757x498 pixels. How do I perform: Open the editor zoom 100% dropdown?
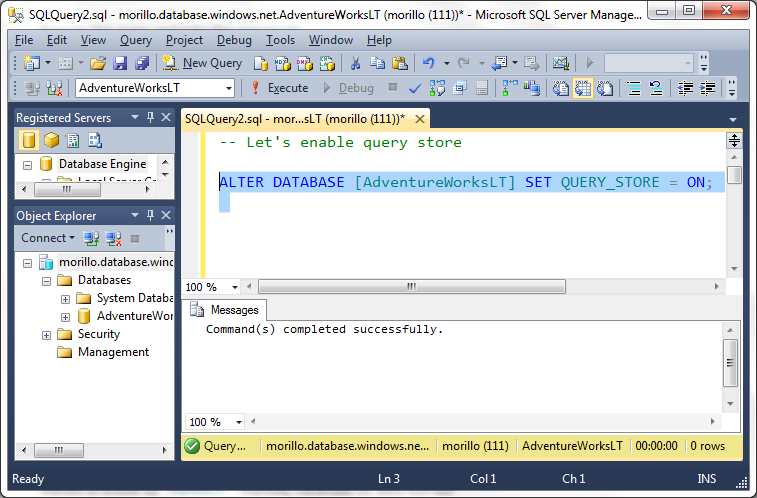pyautogui.click(x=235, y=287)
